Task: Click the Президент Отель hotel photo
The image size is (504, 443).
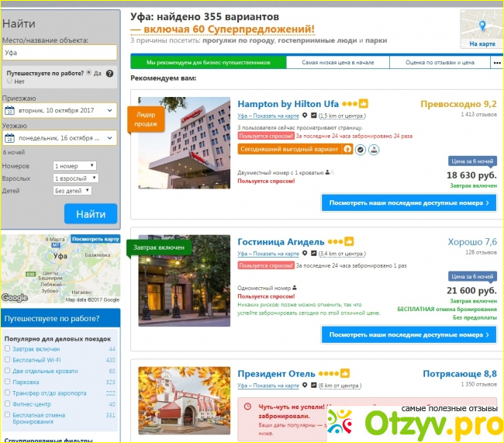Action: point(185,400)
